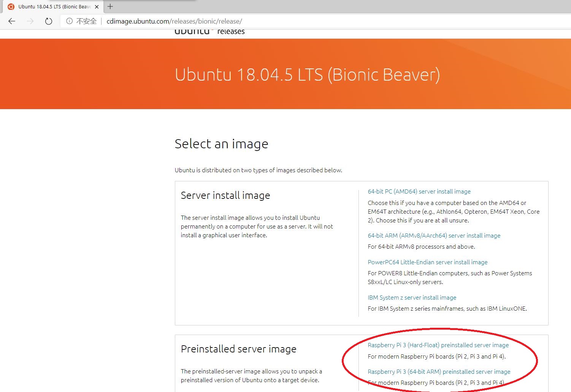The width and height of the screenshot is (571, 392).
Task: Click the '不安全' not secure label
Action: pyautogui.click(x=86, y=21)
